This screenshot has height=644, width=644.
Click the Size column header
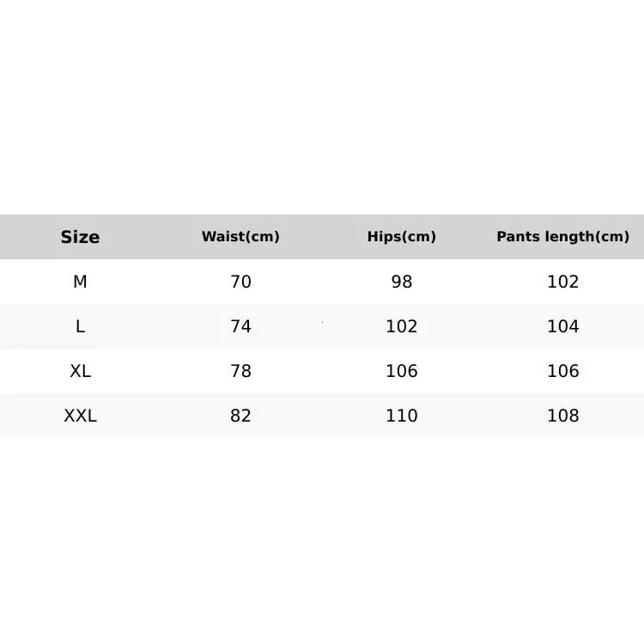80,237
